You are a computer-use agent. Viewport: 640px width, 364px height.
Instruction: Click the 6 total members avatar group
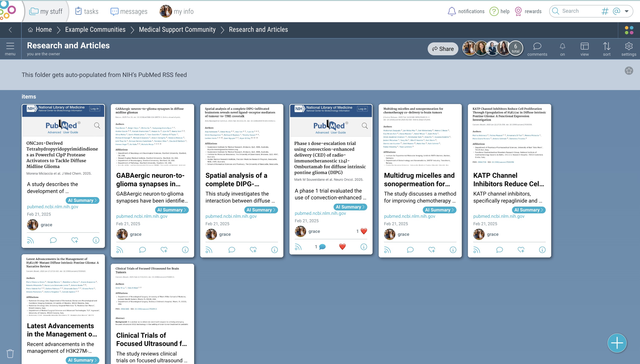point(515,48)
